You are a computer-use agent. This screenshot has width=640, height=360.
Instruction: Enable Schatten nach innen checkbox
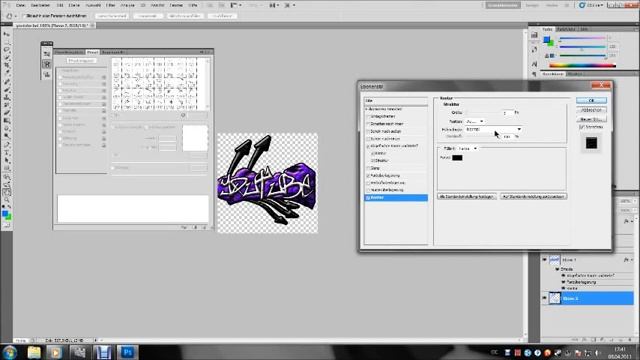tap(368, 124)
